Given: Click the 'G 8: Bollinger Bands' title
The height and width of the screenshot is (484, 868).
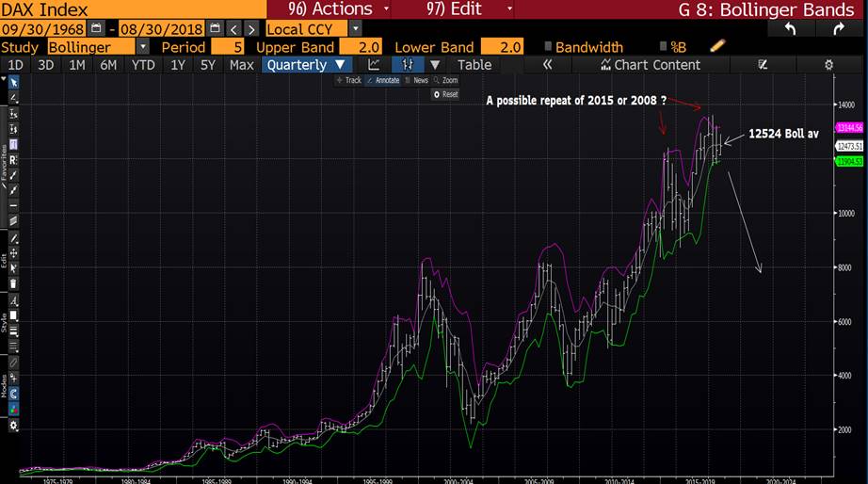Looking at the screenshot, I should (x=766, y=9).
